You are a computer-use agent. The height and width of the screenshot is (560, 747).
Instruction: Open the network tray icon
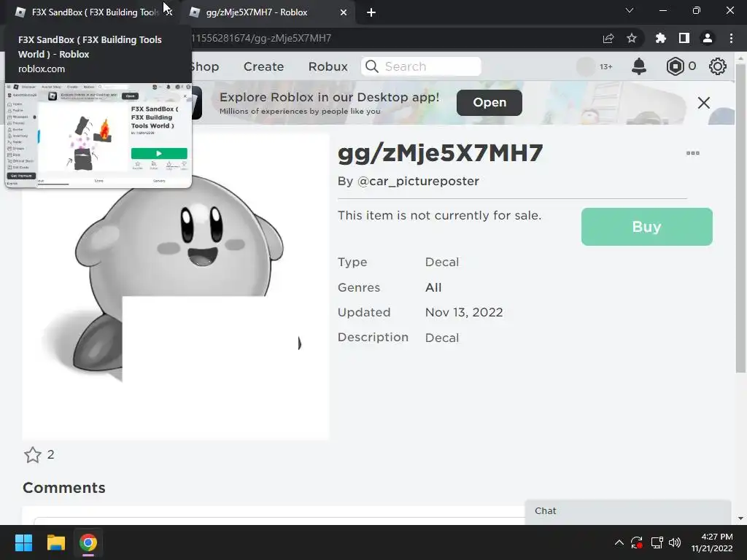tap(657, 542)
